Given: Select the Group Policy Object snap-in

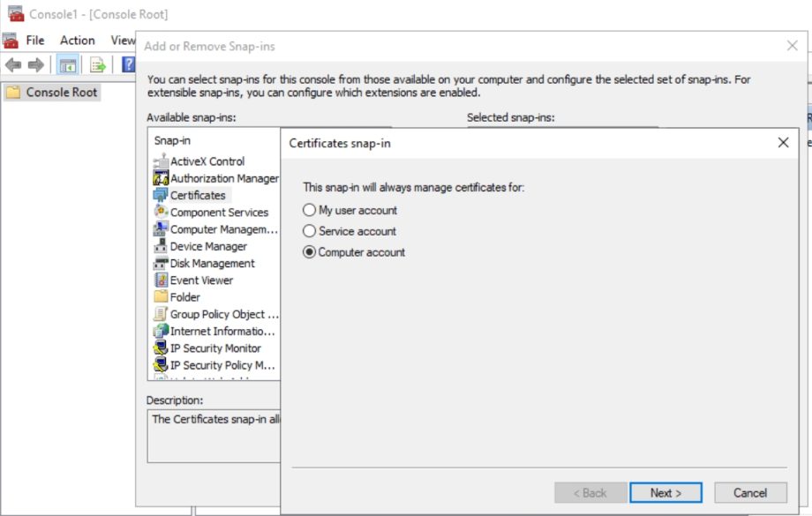Looking at the screenshot, I should 214,314.
